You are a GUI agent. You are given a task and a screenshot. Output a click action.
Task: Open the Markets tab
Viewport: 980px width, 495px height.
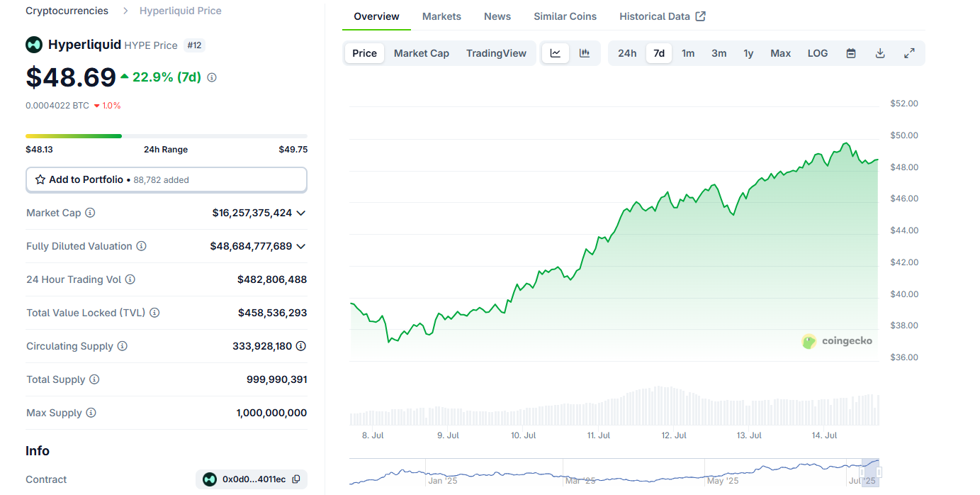coord(441,16)
